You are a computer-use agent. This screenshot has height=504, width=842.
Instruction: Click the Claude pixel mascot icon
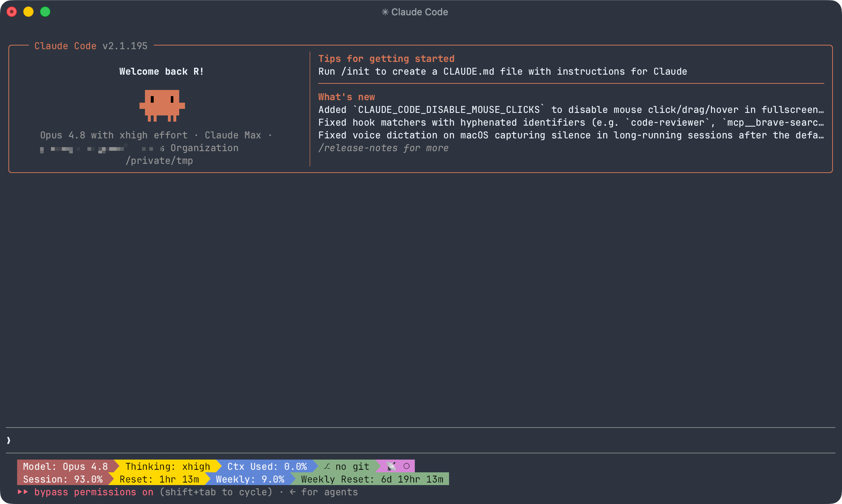162,106
